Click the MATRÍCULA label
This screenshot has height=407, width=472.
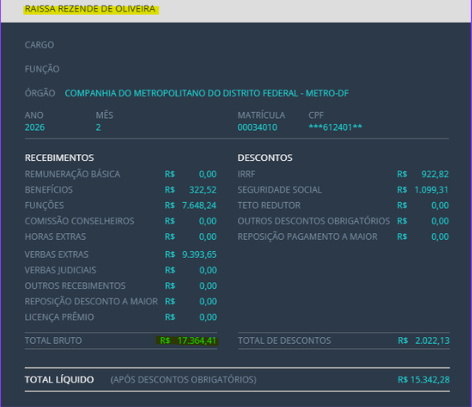point(261,115)
